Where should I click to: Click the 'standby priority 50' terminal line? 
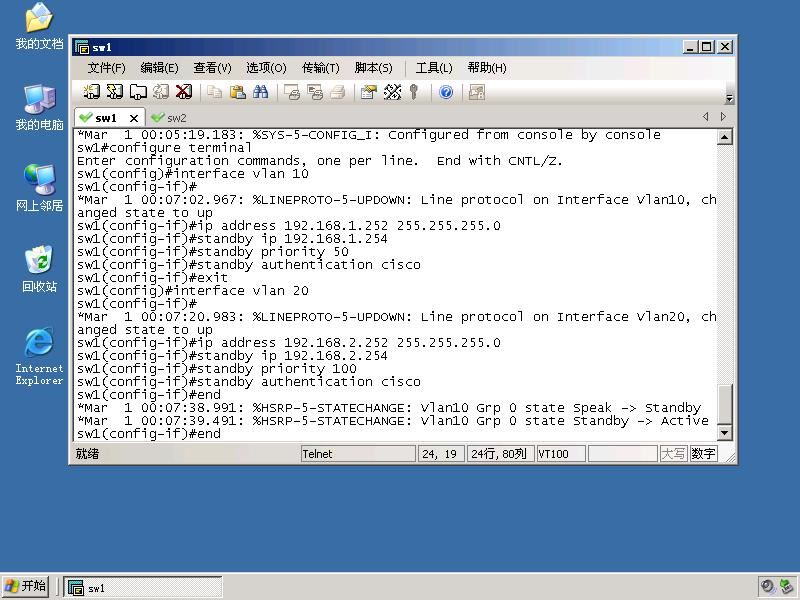[x=213, y=252]
